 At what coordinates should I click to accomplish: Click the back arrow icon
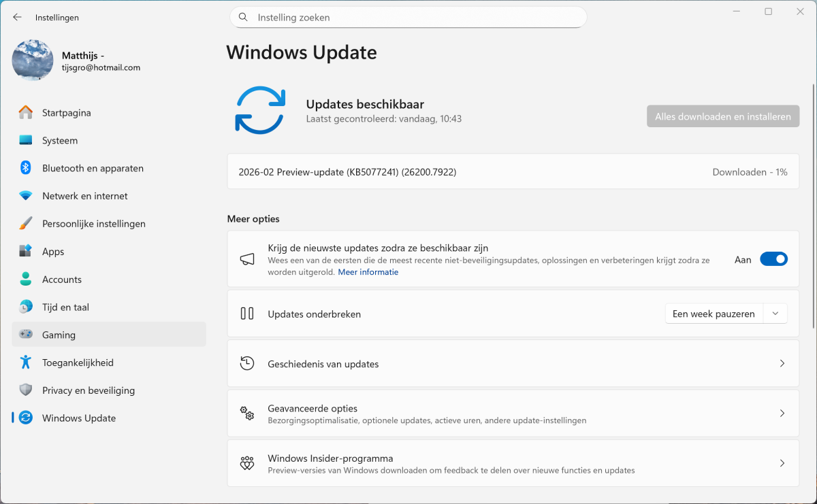coord(18,17)
